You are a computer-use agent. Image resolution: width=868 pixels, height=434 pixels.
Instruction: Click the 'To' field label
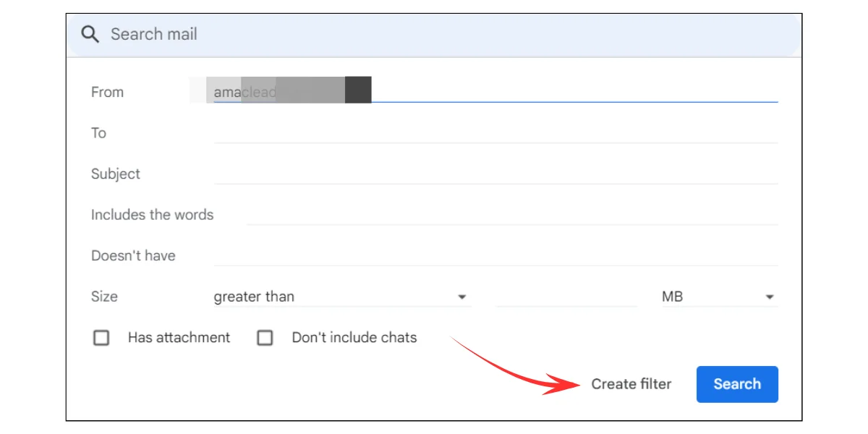(98, 133)
